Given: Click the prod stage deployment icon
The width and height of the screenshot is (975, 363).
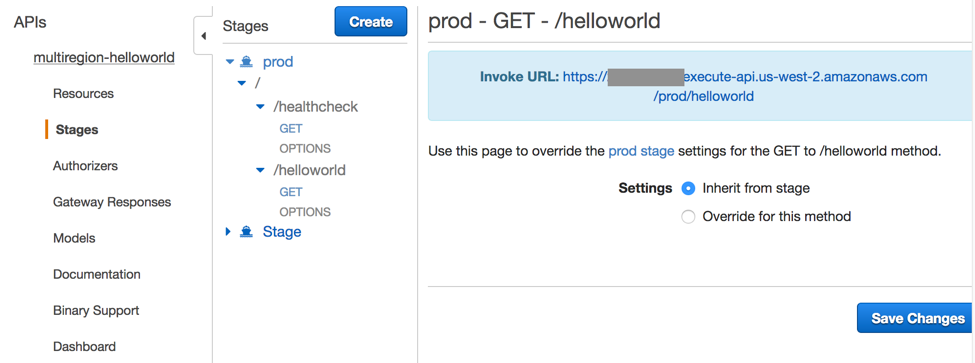Looking at the screenshot, I should pyautogui.click(x=247, y=62).
